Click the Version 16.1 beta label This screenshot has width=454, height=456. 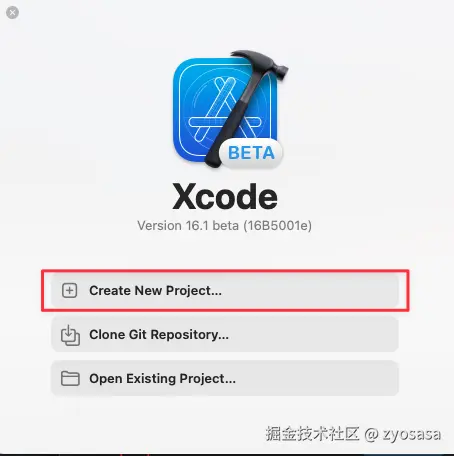[188, 226]
